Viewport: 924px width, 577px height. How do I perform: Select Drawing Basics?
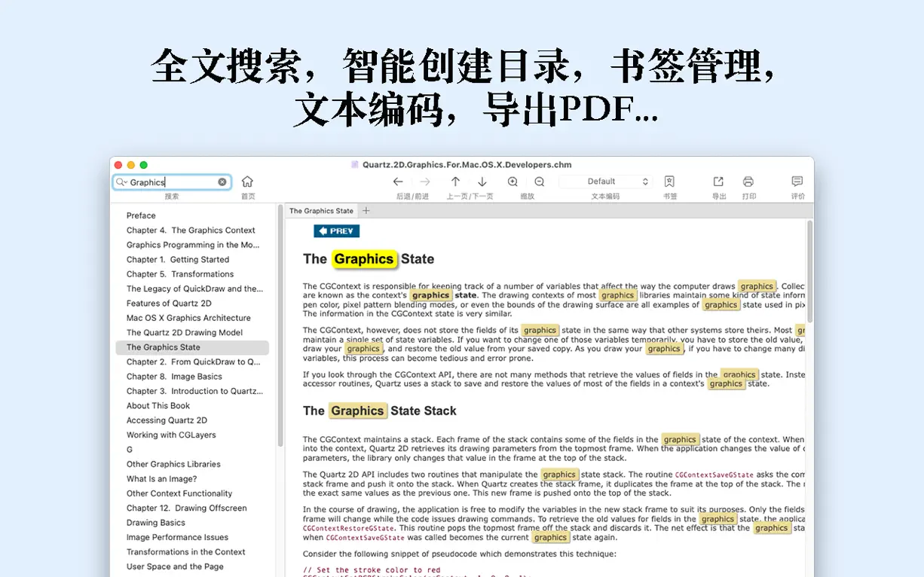coord(156,523)
